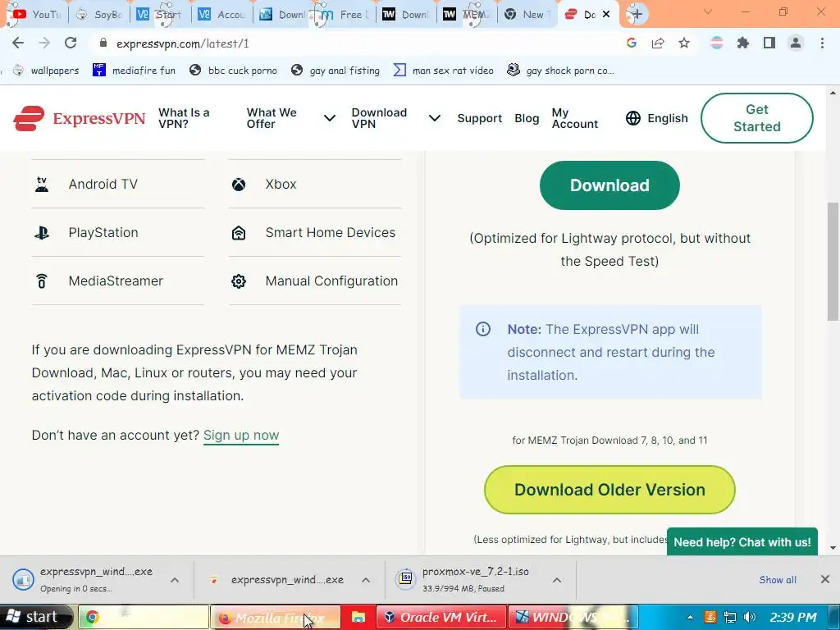Click the browser forward arrow
840x630 pixels.
point(44,43)
